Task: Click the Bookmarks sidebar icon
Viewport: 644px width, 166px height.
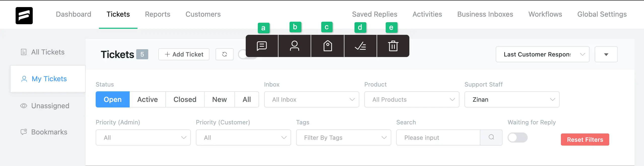Action: point(24,132)
